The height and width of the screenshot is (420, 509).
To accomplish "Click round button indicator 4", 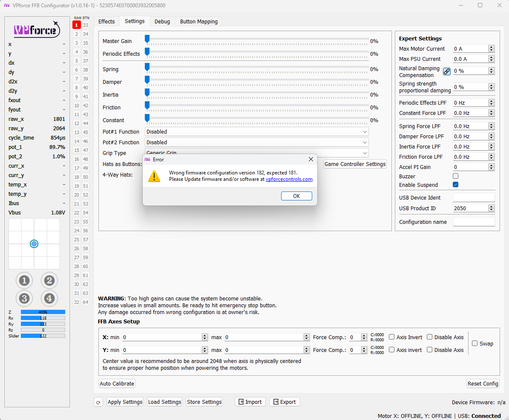I will tap(49, 298).
